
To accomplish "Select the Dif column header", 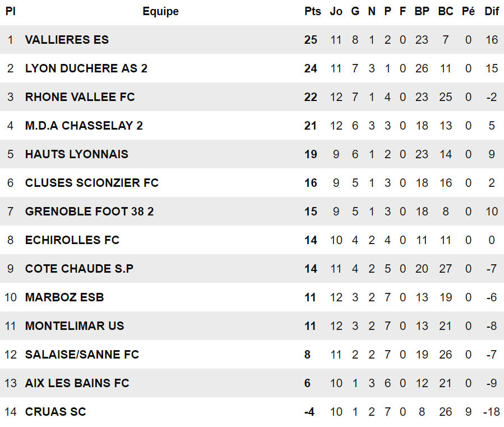I will coord(492,11).
